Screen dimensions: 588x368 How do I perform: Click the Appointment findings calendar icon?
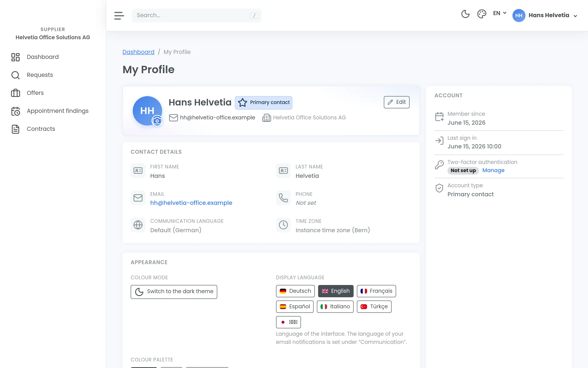click(16, 111)
